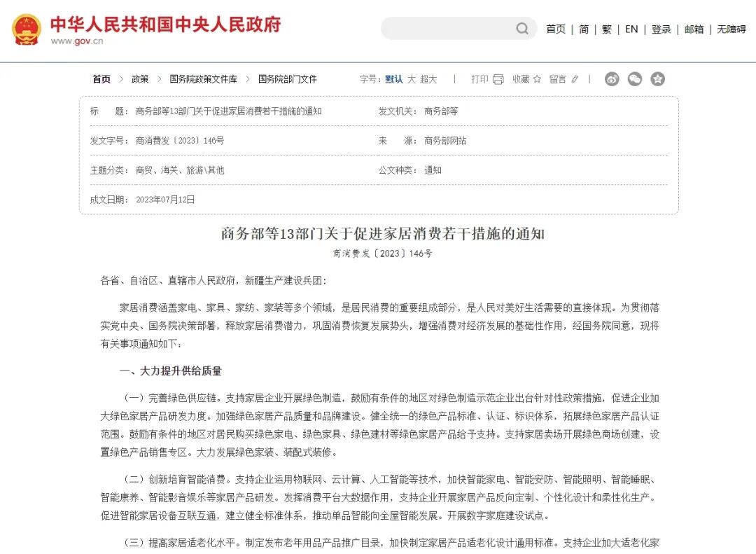Click the paragraph starting （一）完善绿色供应链

click(379, 425)
